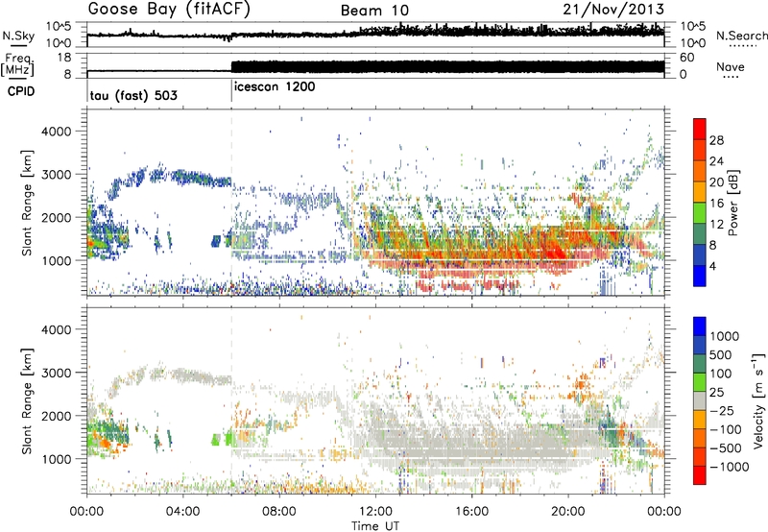Click the velocity colorbar value '1000'
Image resolution: width=768 pixels, height=532 pixels.
(x=724, y=336)
